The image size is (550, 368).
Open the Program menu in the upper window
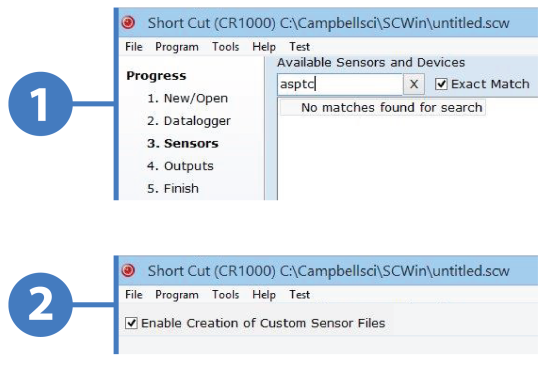coord(177,47)
